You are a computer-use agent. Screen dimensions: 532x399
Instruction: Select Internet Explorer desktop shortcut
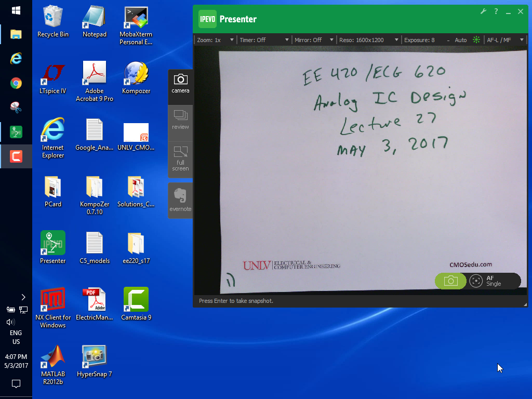(52, 138)
